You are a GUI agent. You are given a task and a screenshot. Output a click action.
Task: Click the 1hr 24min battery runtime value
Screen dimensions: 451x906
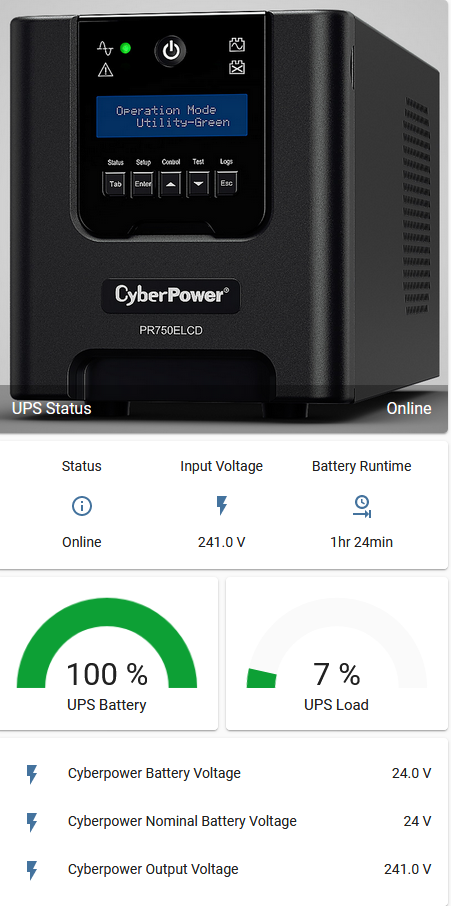(361, 543)
